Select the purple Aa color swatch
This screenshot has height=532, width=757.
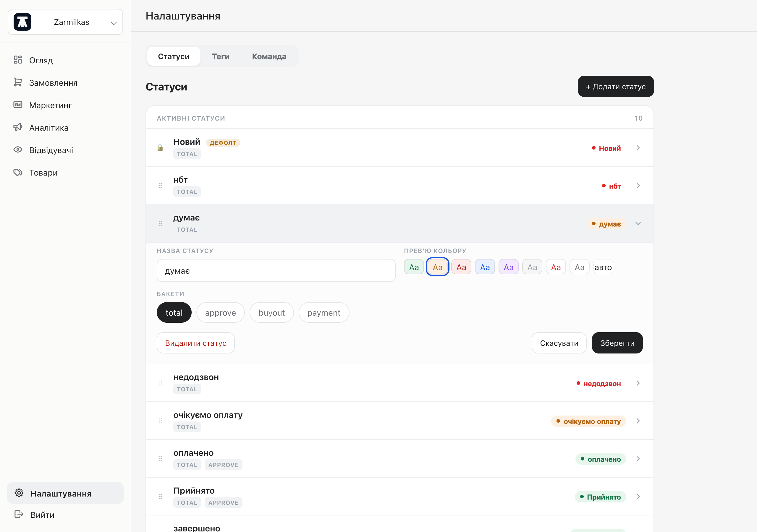(508, 267)
